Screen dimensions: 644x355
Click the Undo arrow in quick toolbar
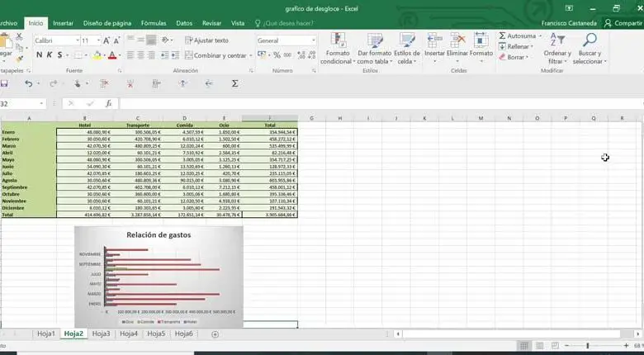tap(28, 84)
